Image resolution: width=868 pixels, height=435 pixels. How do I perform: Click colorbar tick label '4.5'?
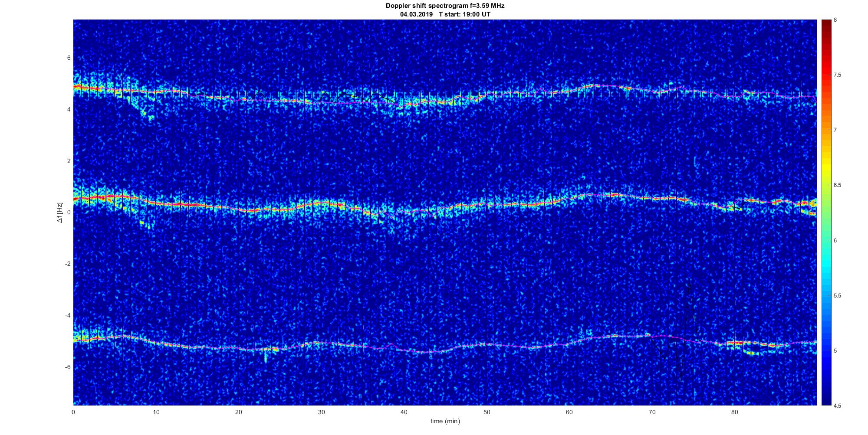coord(837,406)
